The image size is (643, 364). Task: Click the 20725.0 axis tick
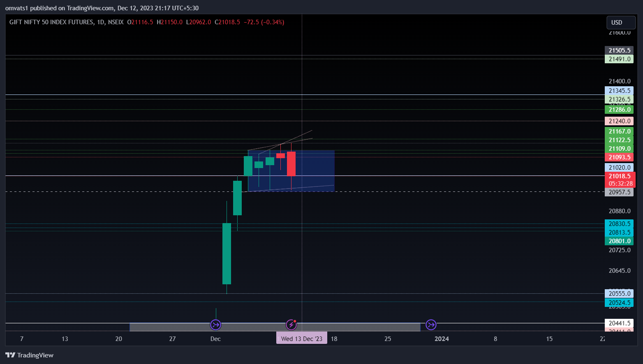tap(620, 250)
